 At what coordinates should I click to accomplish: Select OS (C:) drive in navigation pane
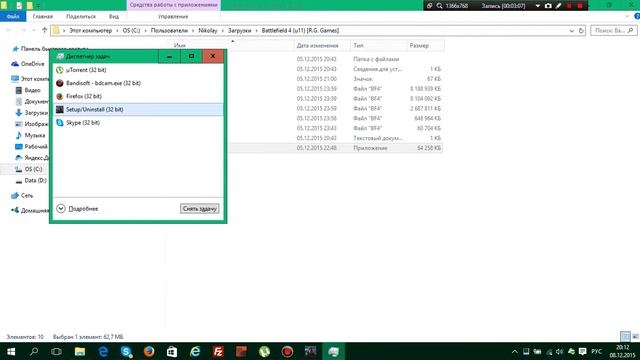28,169
